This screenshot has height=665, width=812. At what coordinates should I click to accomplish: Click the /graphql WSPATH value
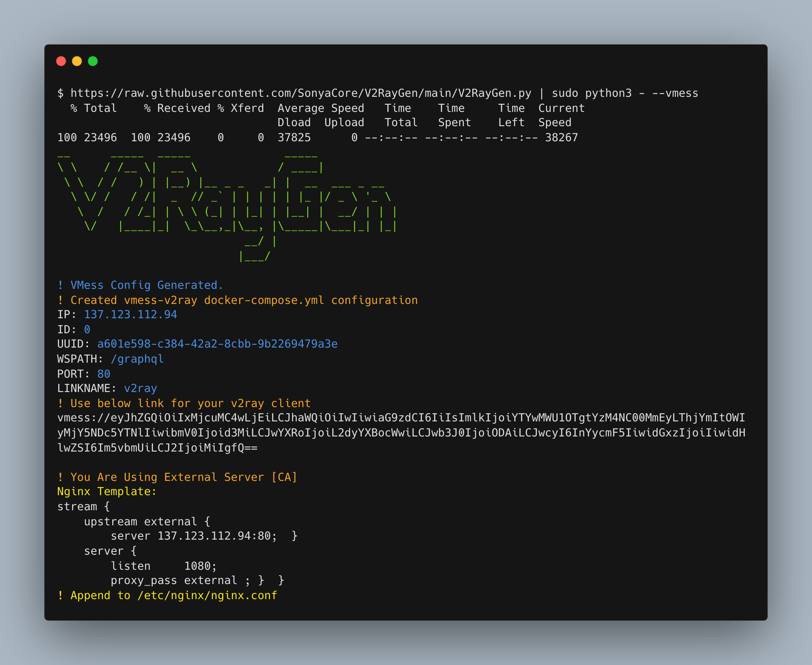(x=137, y=359)
